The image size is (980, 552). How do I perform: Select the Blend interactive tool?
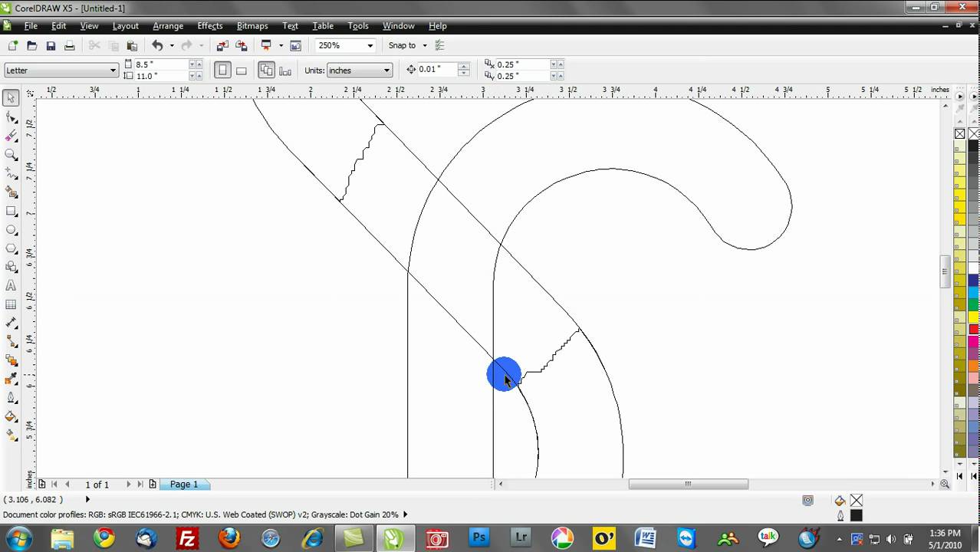11,360
